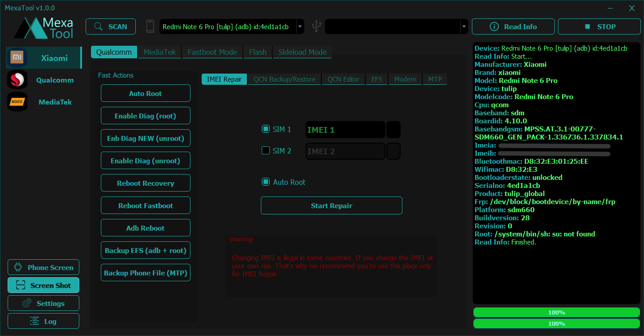
Task: Click the Bluetoothmac D8:32:E3:01:25:EE line
Action: point(532,161)
